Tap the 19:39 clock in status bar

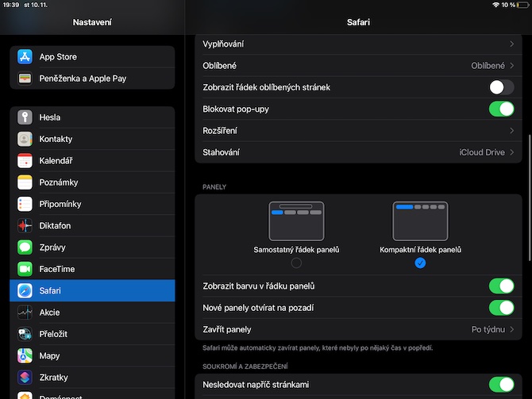[11, 5]
